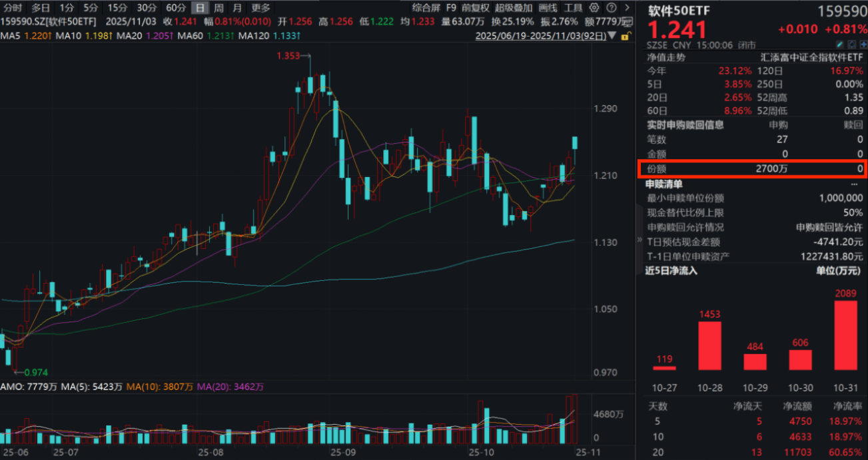Open chart settings via the gear icon
This screenshot has height=460, width=868.
click(594, 8)
